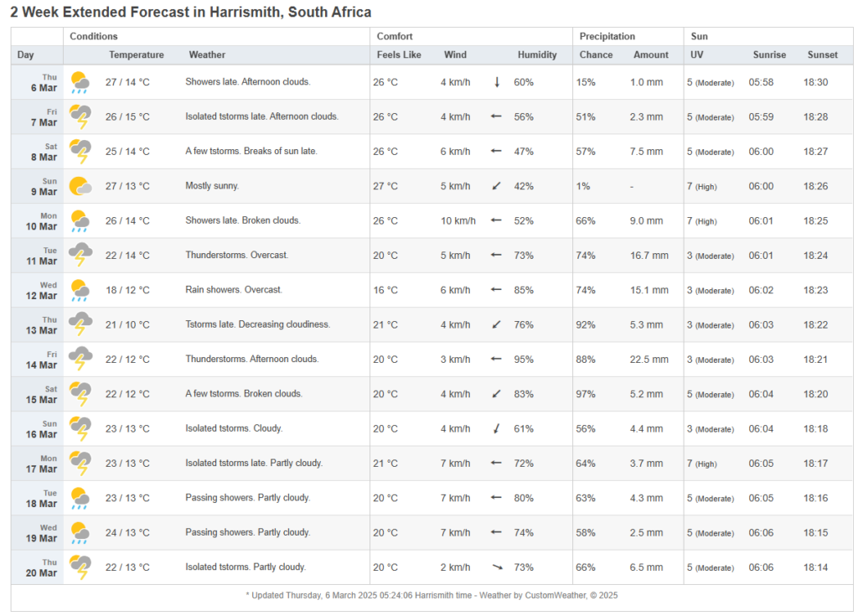Click the Sunrise column header

pyautogui.click(x=768, y=54)
